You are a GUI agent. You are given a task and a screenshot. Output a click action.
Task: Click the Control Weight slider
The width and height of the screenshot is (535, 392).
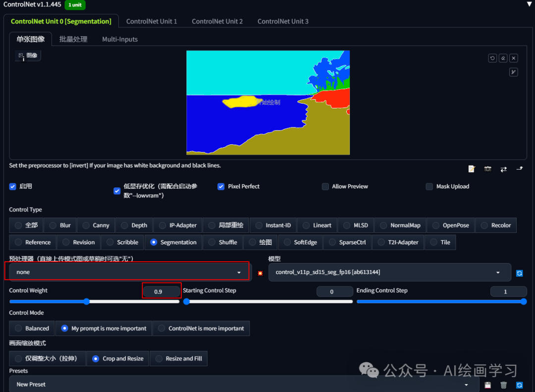pyautogui.click(x=94, y=301)
